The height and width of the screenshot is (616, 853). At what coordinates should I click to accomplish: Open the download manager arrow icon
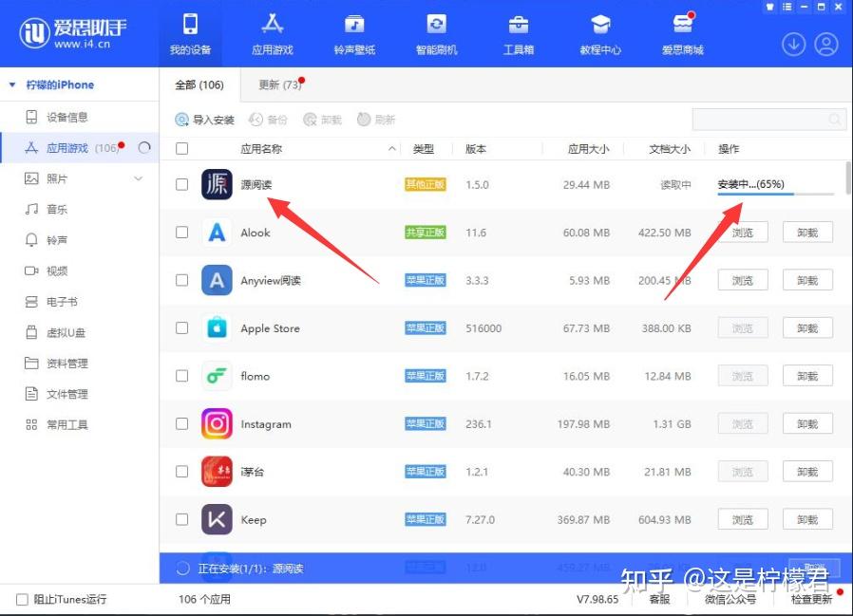[x=794, y=45]
